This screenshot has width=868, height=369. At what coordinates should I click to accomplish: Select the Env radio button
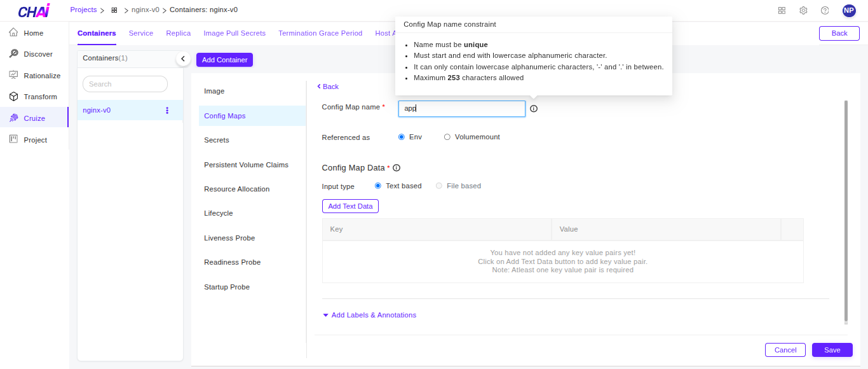[402, 137]
